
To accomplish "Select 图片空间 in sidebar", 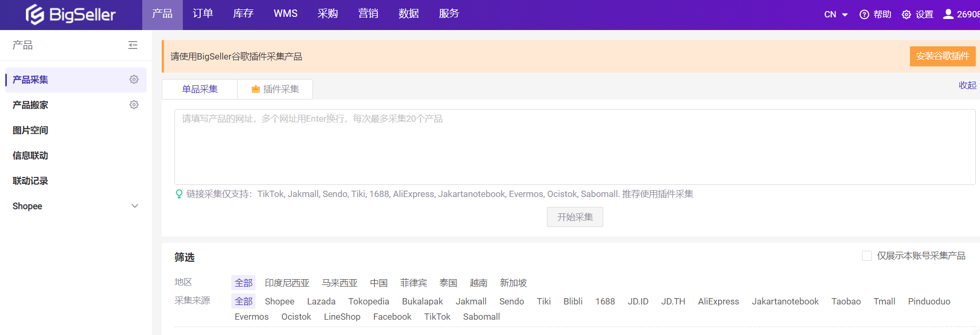I will point(31,130).
